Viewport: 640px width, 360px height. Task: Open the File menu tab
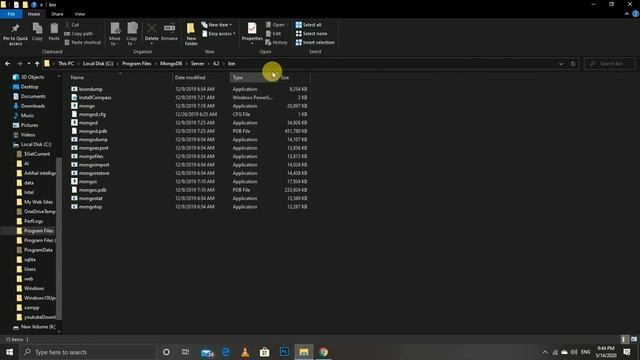click(11, 14)
